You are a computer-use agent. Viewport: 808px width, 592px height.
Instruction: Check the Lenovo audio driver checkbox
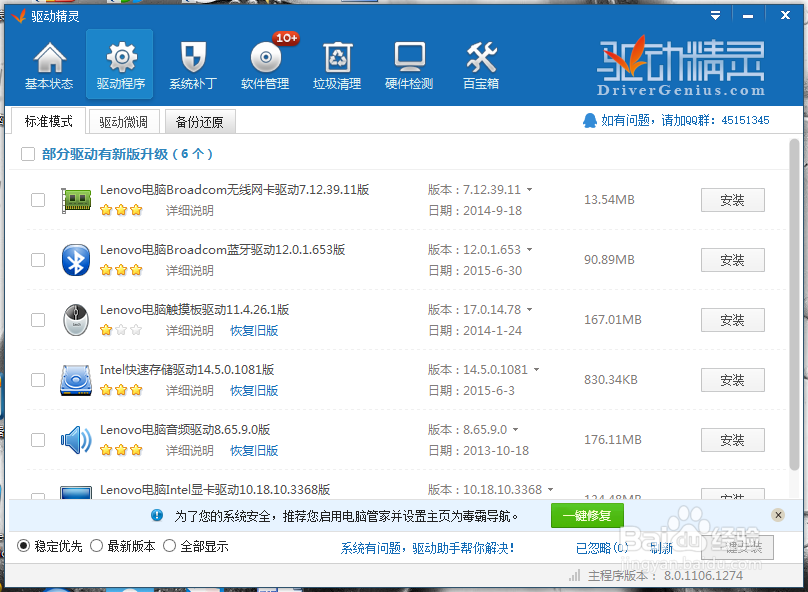[x=38, y=440]
